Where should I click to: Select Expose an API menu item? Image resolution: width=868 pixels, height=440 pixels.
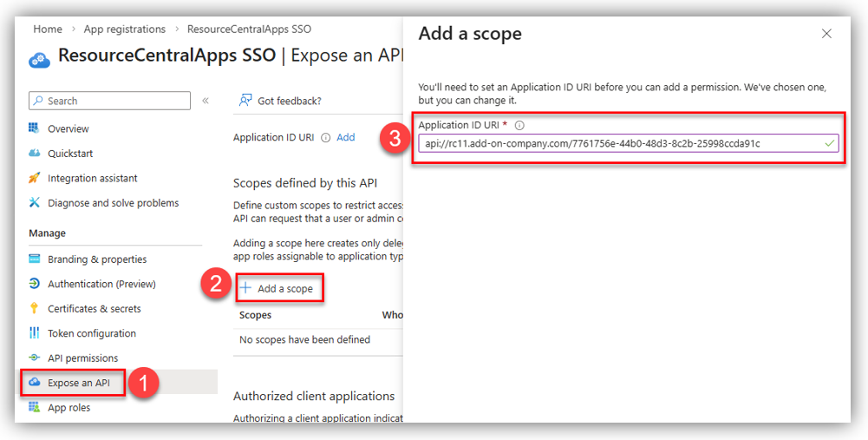tap(79, 383)
